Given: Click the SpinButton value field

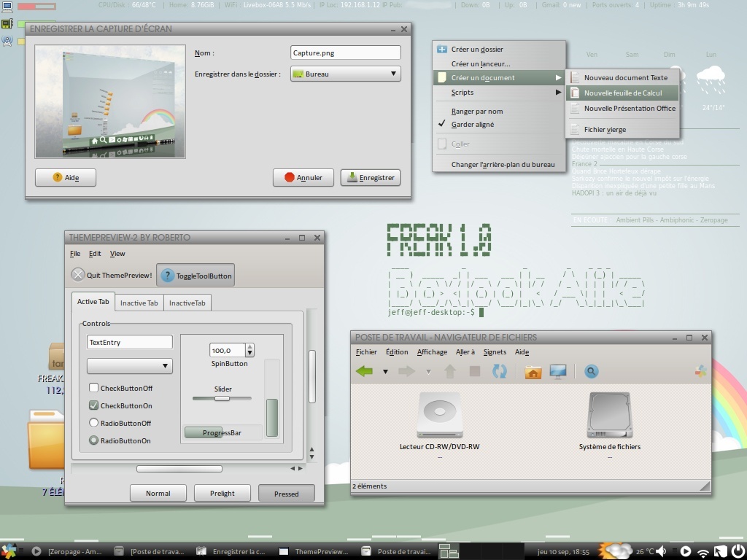Looking at the screenshot, I should [x=228, y=351].
